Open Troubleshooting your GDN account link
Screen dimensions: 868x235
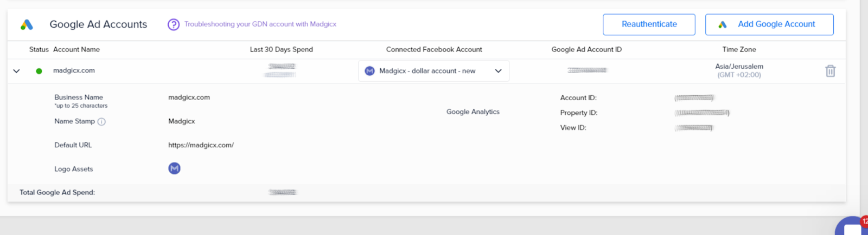coord(260,24)
